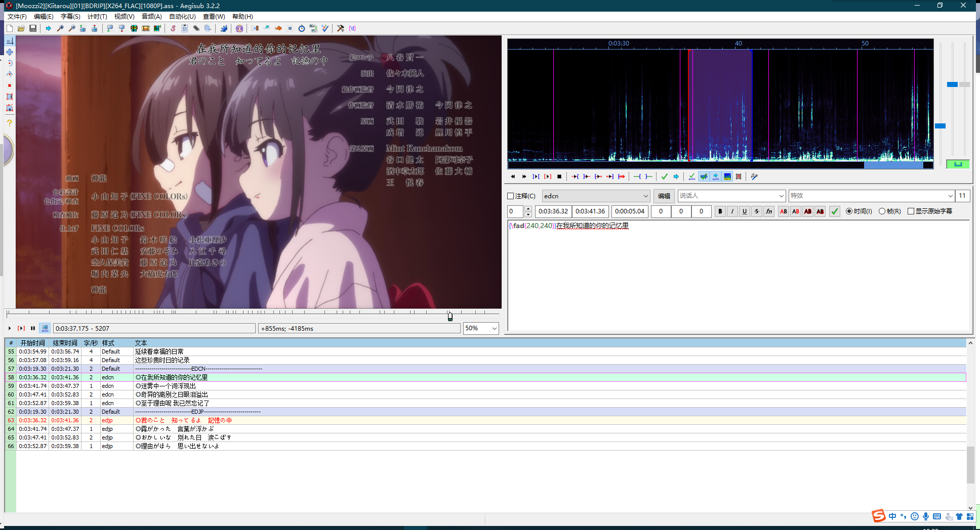Toggle Medusa timing hotkeys mode
This screenshot has height=530, width=980.
click(739, 176)
